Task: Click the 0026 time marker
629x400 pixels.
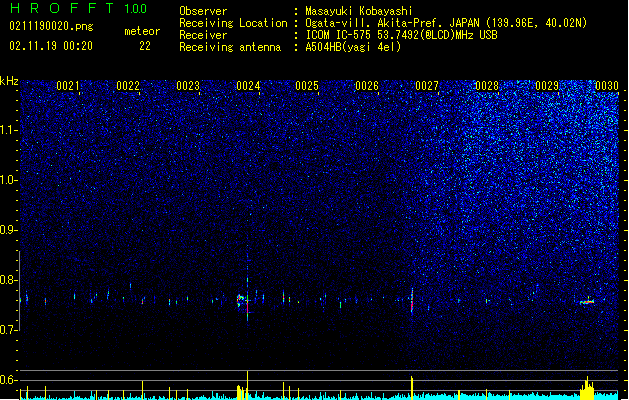Action: 367,86
